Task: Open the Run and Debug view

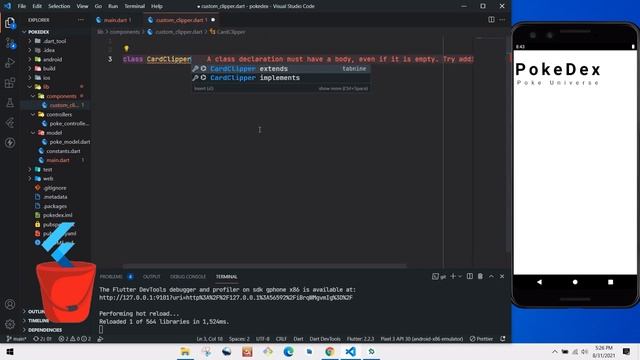Action: (10, 63)
